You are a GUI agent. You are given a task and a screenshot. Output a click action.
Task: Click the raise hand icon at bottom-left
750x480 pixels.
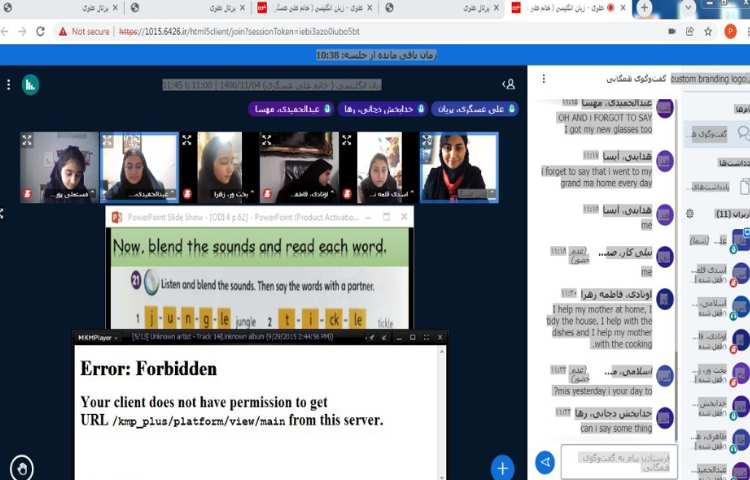click(22, 468)
